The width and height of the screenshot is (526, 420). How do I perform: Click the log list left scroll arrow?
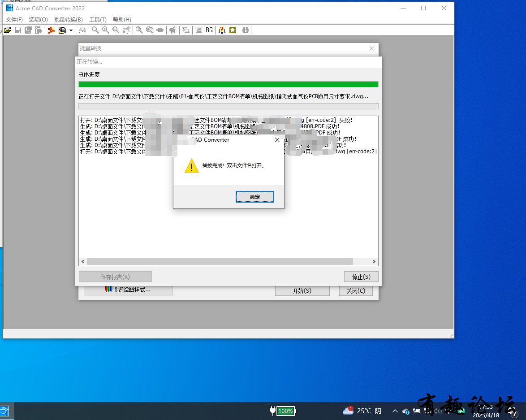[x=83, y=261]
